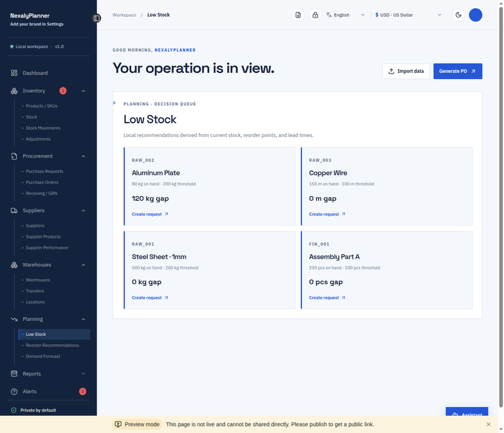Open Purchase Requests
504x433 pixels.
tap(44, 172)
